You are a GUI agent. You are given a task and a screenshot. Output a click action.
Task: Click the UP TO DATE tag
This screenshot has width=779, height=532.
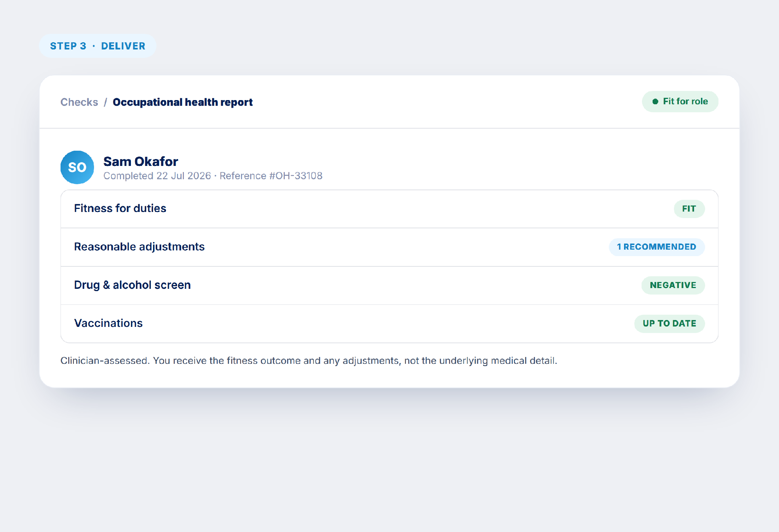(x=669, y=323)
